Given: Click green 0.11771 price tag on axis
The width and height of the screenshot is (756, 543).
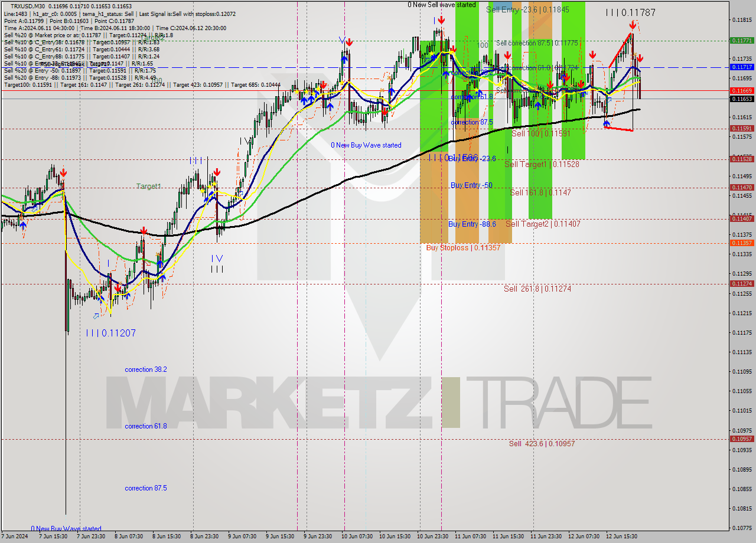Looking at the screenshot, I should pyautogui.click(x=742, y=41).
